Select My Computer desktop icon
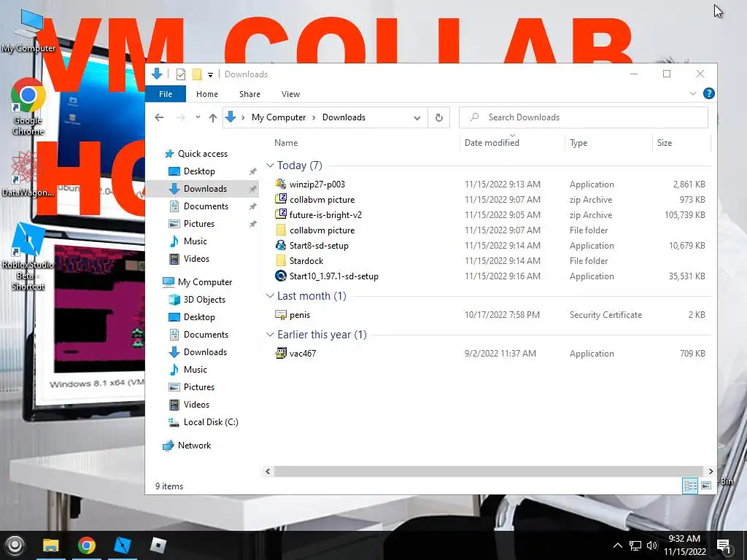The image size is (747, 560). pos(28,32)
